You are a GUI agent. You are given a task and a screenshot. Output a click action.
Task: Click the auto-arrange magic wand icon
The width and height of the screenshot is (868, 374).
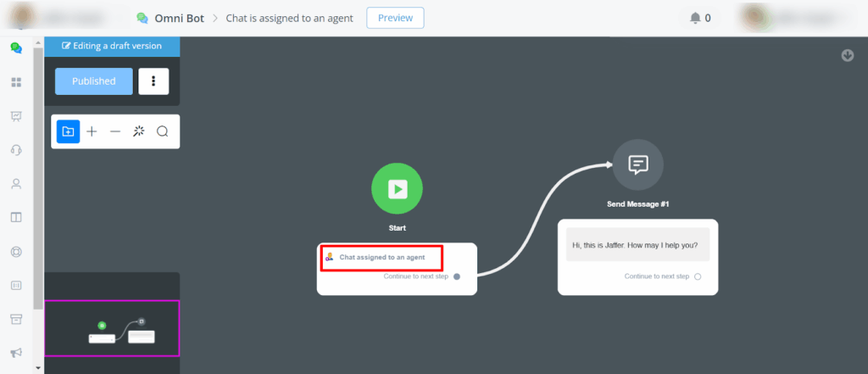pyautogui.click(x=139, y=131)
